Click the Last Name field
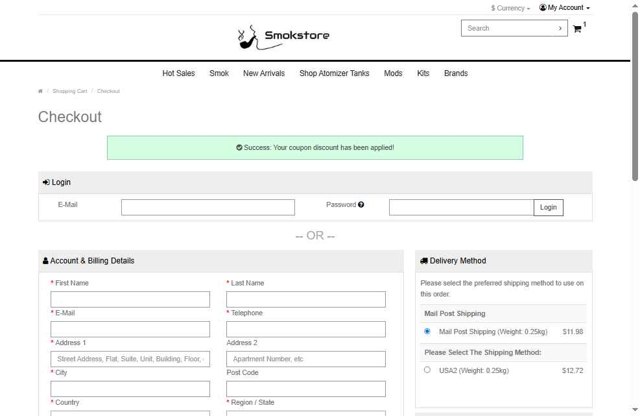 [306, 299]
